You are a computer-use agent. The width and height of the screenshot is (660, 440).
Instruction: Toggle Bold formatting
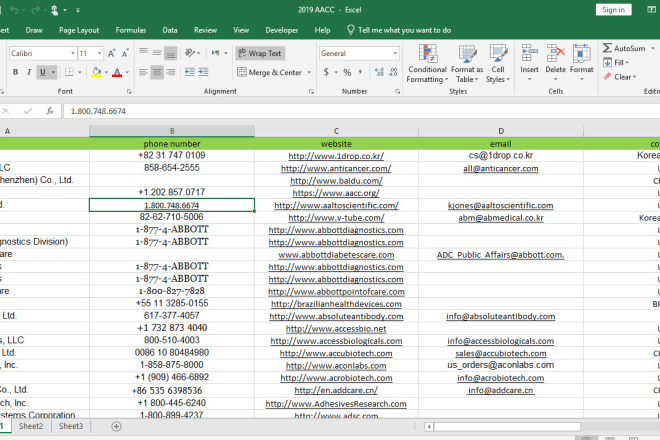(16, 72)
